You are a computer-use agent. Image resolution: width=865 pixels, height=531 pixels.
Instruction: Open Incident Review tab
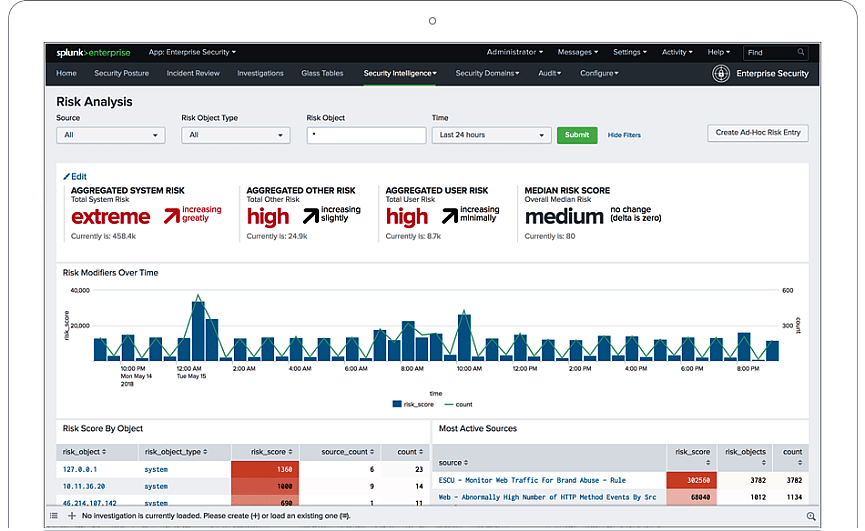(x=193, y=73)
